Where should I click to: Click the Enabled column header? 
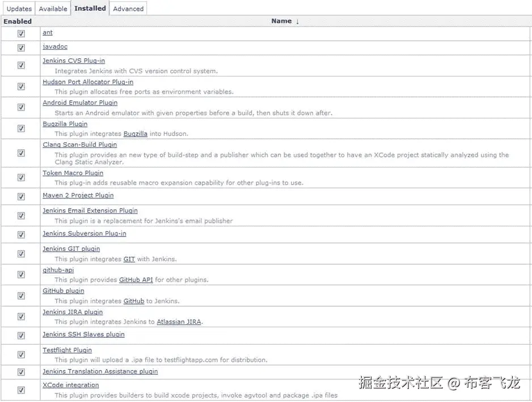18,22
